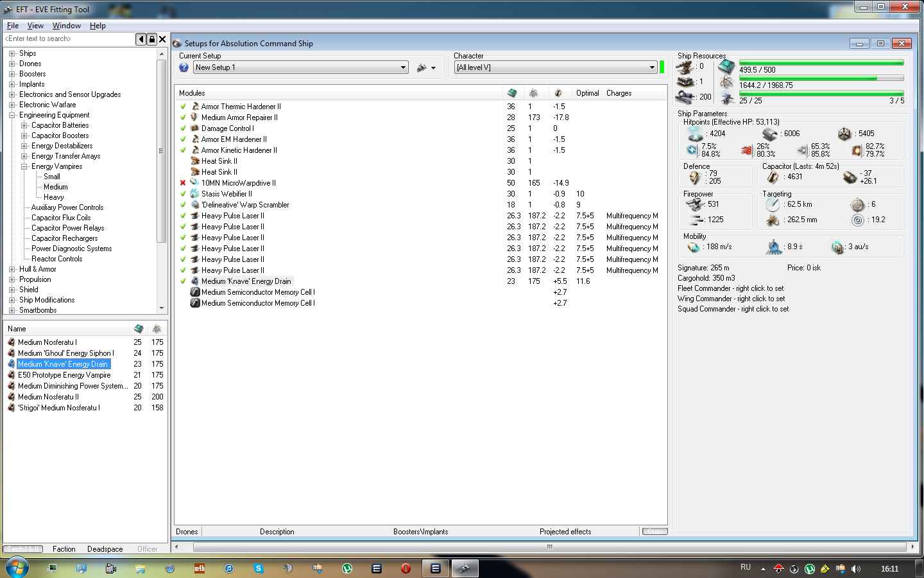Click the turret hardpoints icon in Ship Resources
The image size is (924, 578).
(x=685, y=67)
